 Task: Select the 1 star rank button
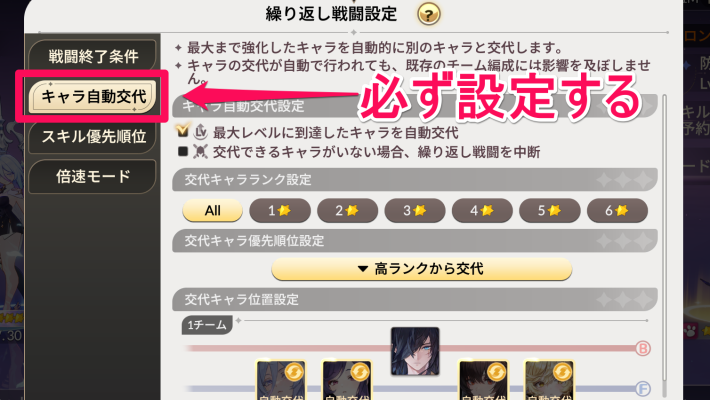click(280, 211)
